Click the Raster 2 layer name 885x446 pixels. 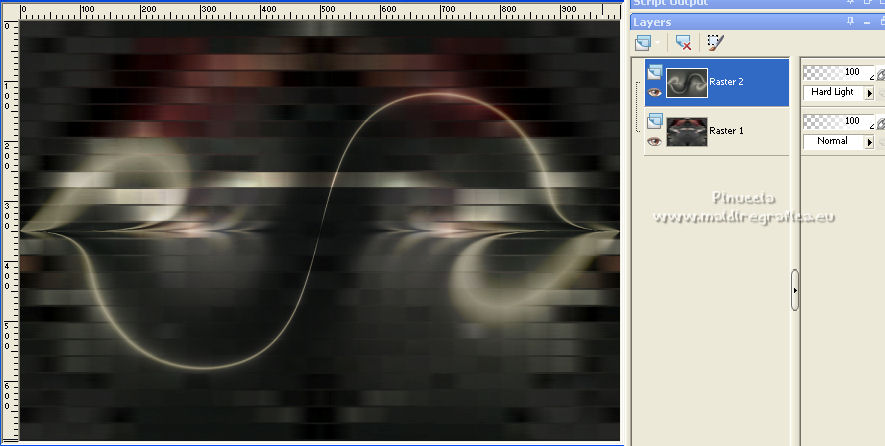[x=726, y=82]
